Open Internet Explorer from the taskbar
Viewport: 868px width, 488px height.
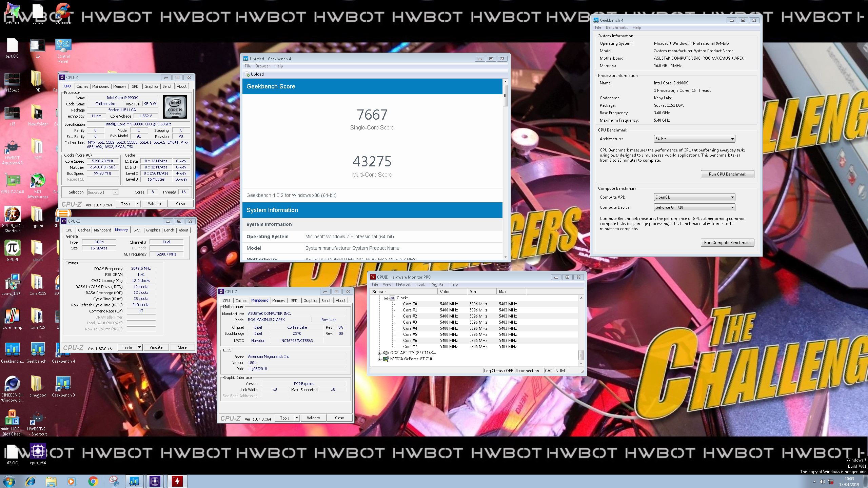[x=31, y=481]
